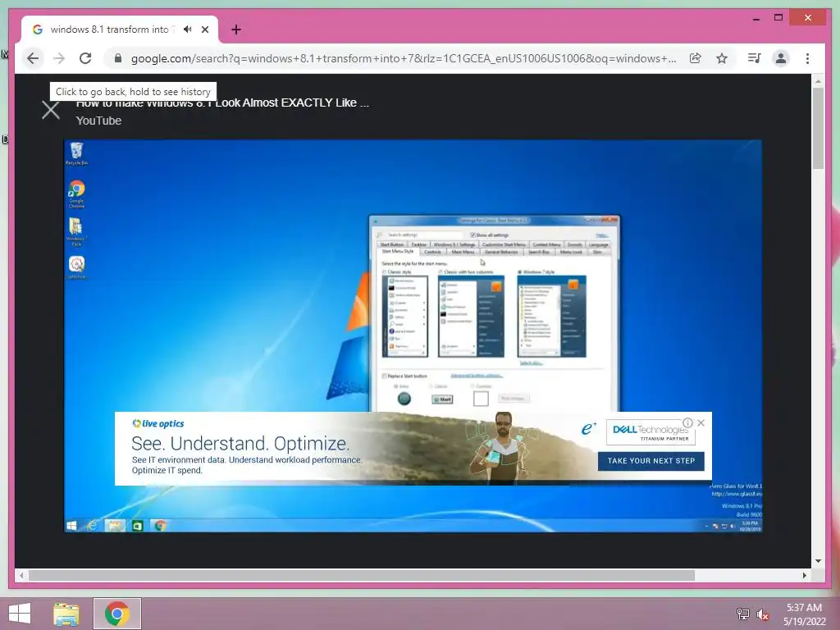Image resolution: width=840 pixels, height=630 pixels.
Task: Close the windows 8.1 transform tab
Action: (205, 30)
